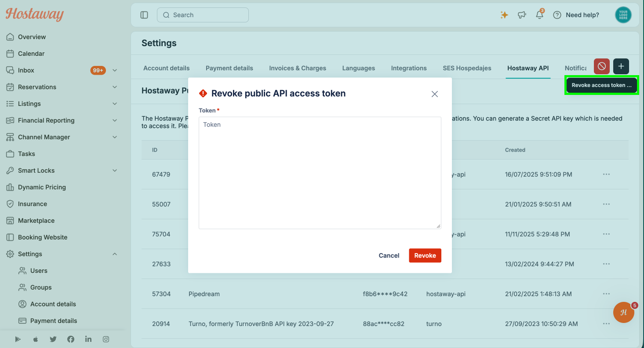Toggle the sidebar collapse icon

[144, 15]
